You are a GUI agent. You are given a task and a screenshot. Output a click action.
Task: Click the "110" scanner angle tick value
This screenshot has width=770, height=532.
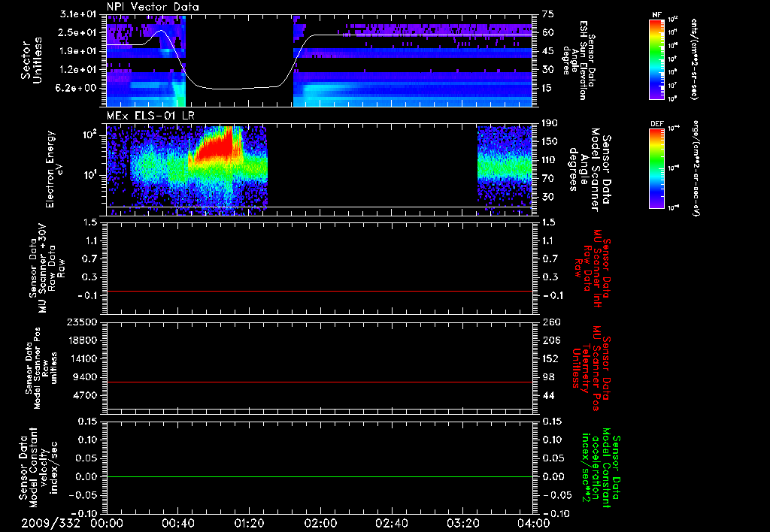[550, 160]
